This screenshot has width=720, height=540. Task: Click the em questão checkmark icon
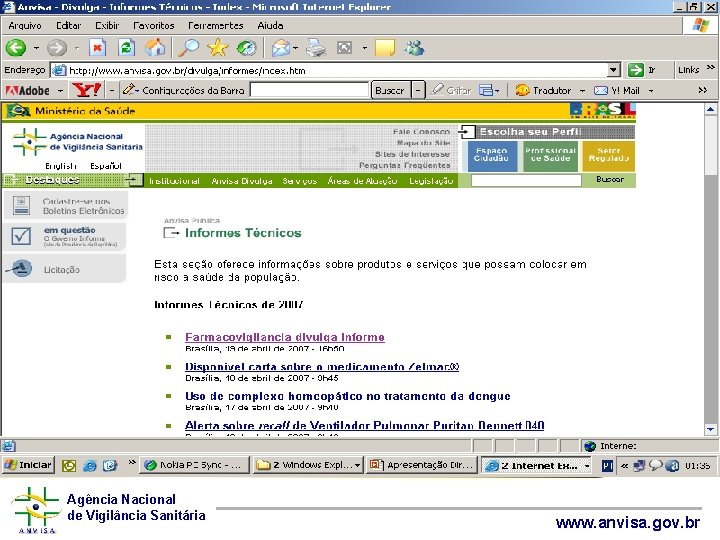tap(21, 236)
